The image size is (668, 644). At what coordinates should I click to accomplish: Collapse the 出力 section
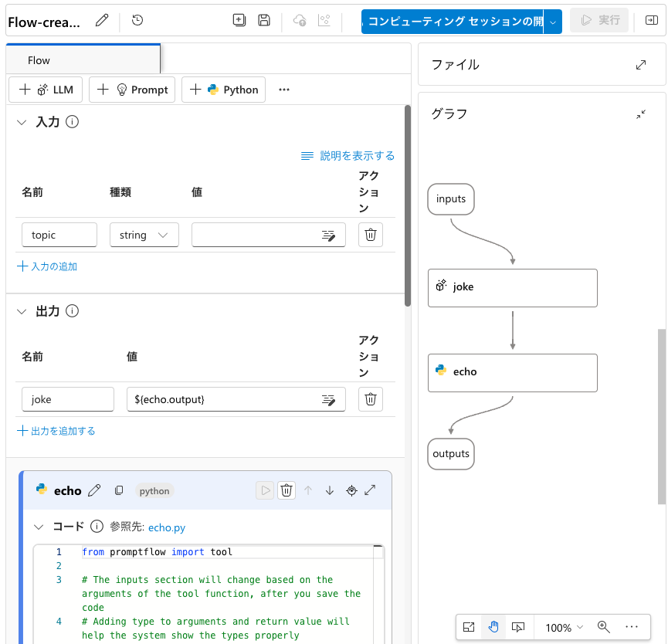(22, 311)
